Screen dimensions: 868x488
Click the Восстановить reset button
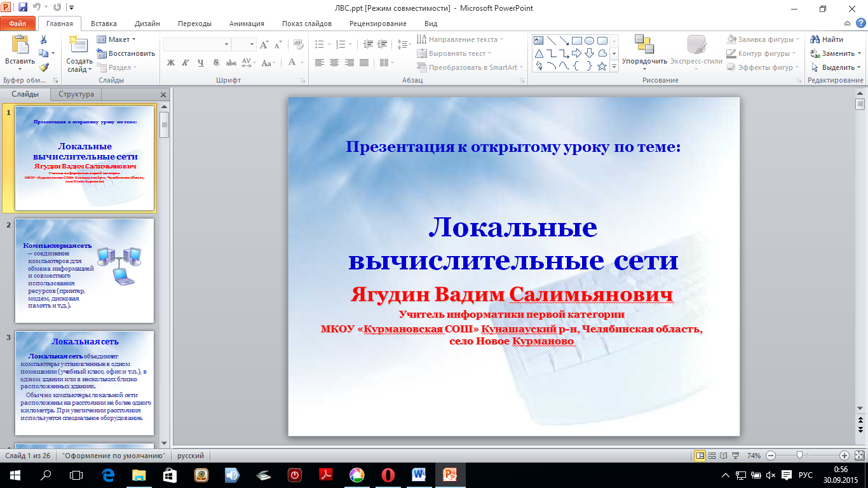(x=126, y=53)
